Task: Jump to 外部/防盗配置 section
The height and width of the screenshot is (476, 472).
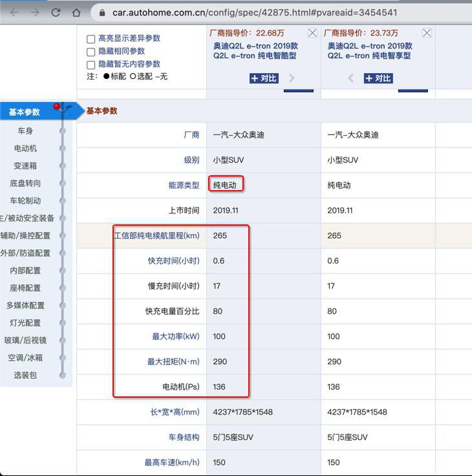Action: point(25,253)
